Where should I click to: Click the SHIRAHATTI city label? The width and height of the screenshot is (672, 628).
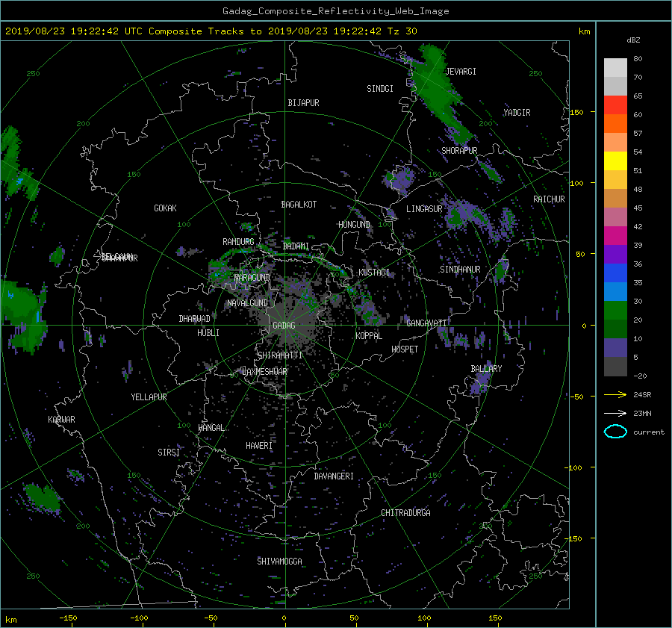click(x=280, y=355)
